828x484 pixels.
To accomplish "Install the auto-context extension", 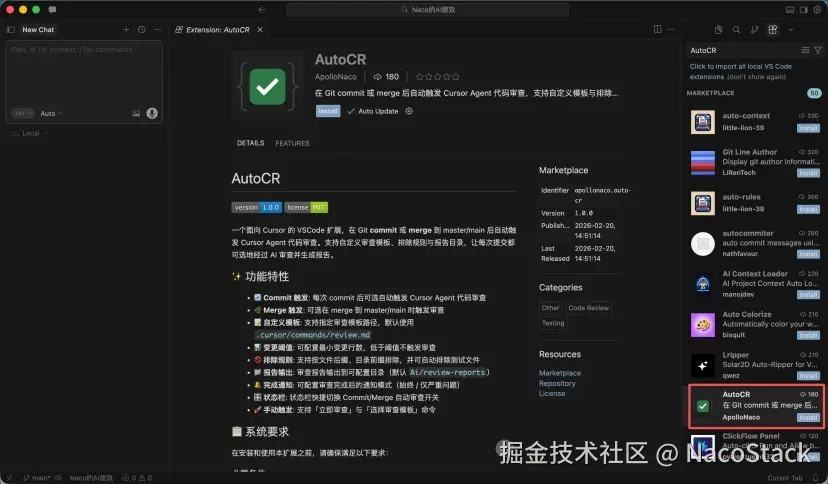I will tap(808, 128).
